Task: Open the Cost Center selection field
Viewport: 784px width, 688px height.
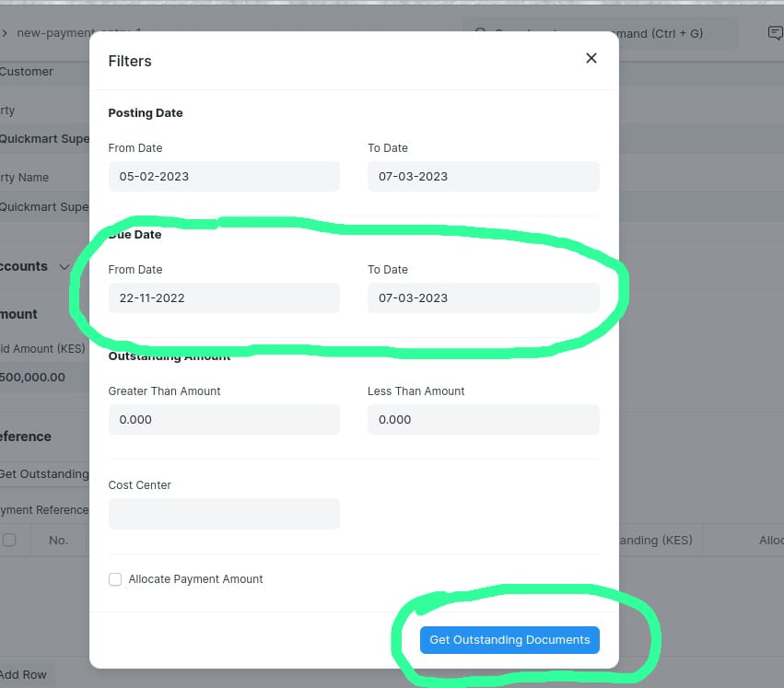Action: 223,513
